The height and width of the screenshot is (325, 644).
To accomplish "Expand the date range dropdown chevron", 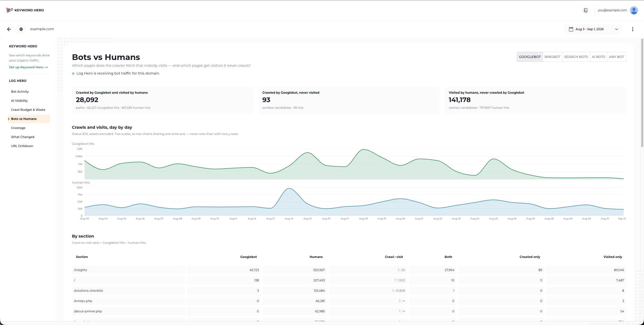I will [x=616, y=29].
